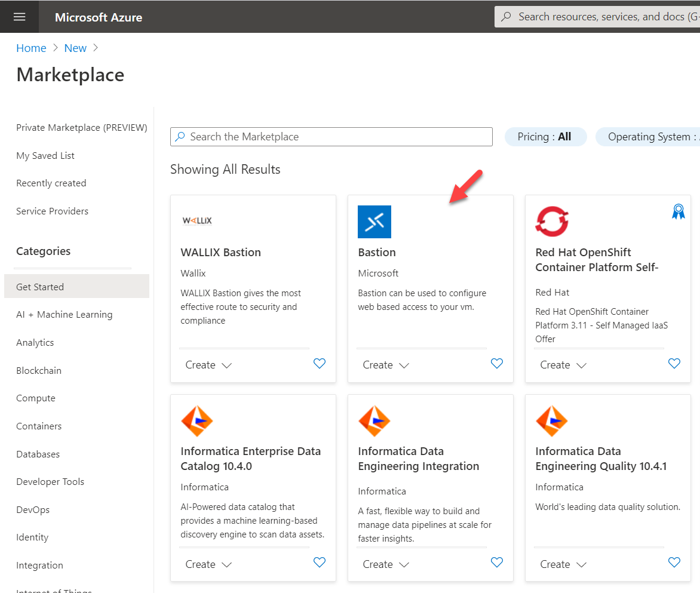Open the Azure portal hamburger menu

19,17
